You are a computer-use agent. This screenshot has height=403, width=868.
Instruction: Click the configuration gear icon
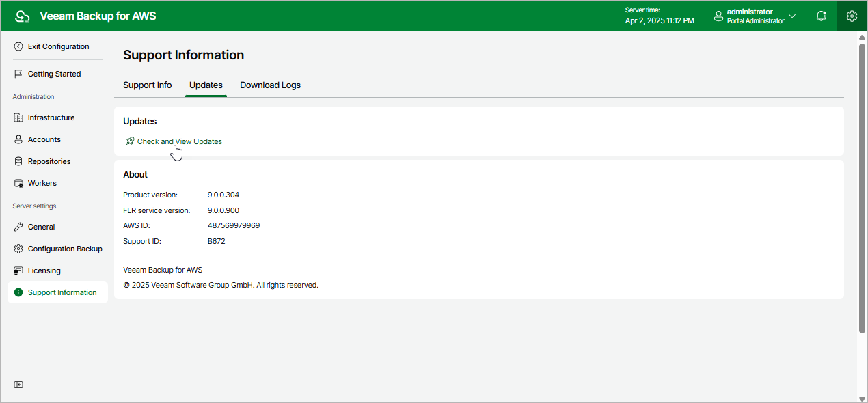click(x=852, y=16)
